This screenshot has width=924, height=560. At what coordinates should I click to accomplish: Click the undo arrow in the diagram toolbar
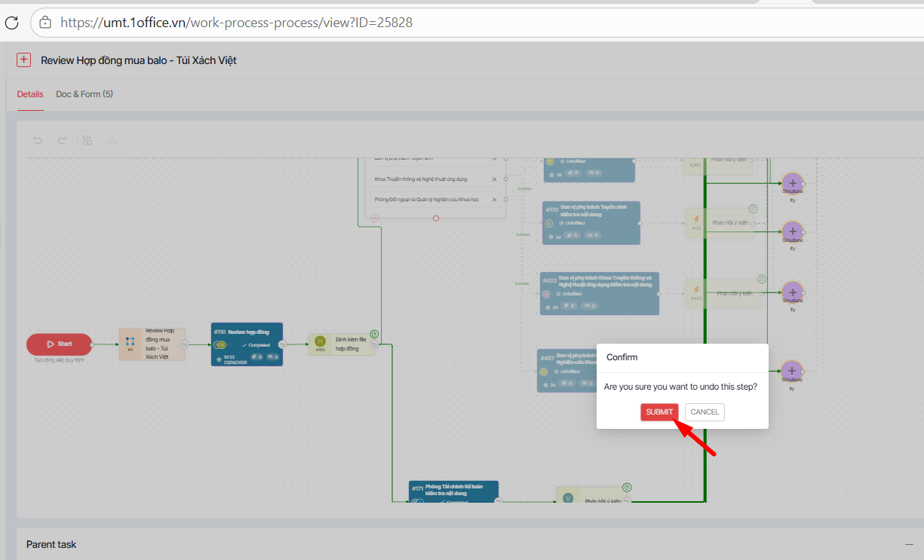(x=38, y=140)
